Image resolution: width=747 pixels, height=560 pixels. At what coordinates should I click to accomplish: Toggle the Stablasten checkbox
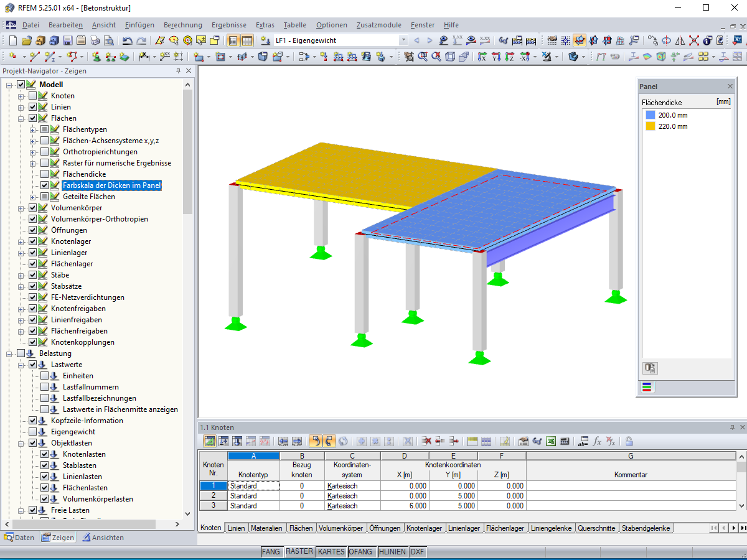click(x=45, y=465)
